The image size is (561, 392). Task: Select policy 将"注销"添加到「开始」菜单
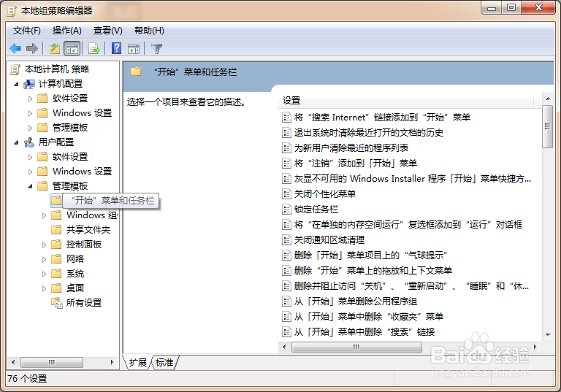[355, 164]
